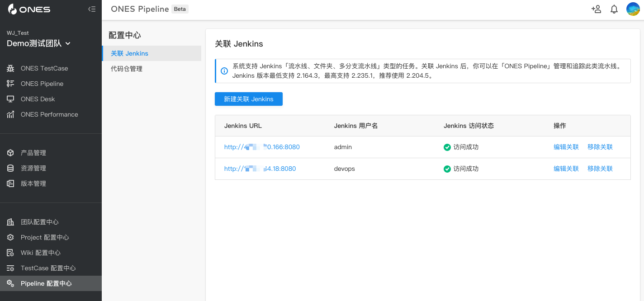Click the 操作 column header
The height and width of the screenshot is (301, 644).
point(560,126)
